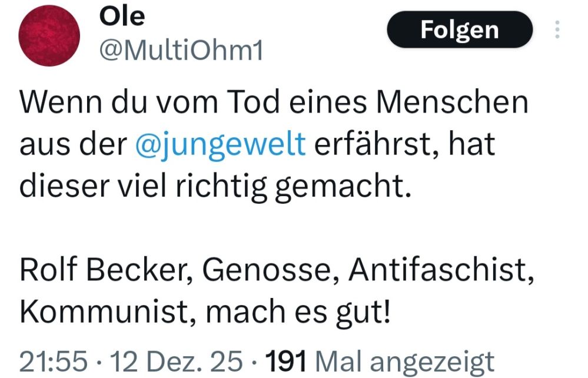The width and height of the screenshot is (588, 378).
Task: Click Ole's red profile avatar
Action: coord(49,37)
